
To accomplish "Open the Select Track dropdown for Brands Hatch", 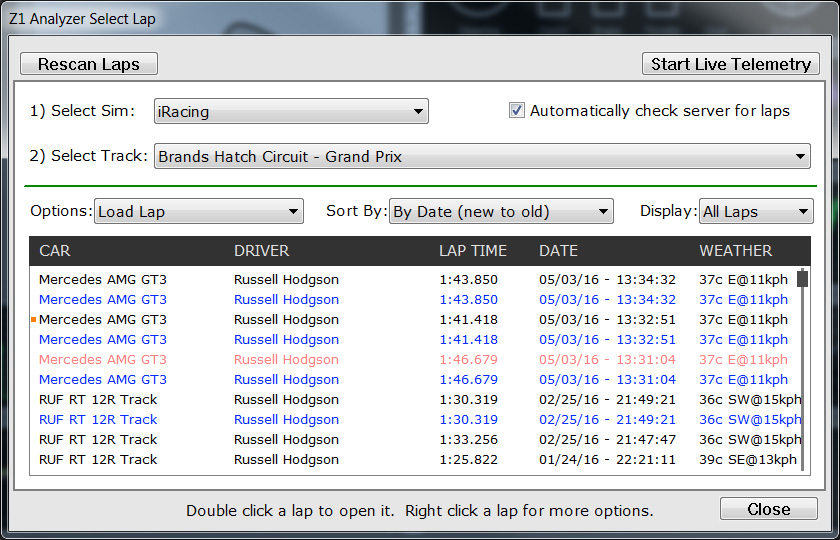I will pos(482,156).
